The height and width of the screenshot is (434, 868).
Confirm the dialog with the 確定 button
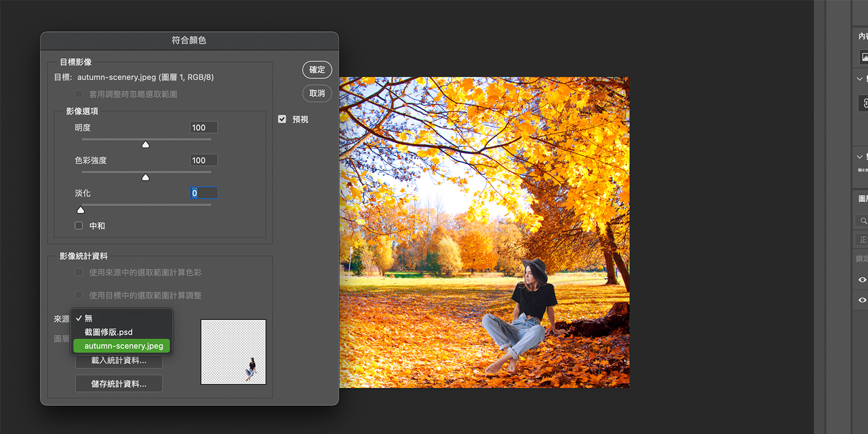point(317,69)
